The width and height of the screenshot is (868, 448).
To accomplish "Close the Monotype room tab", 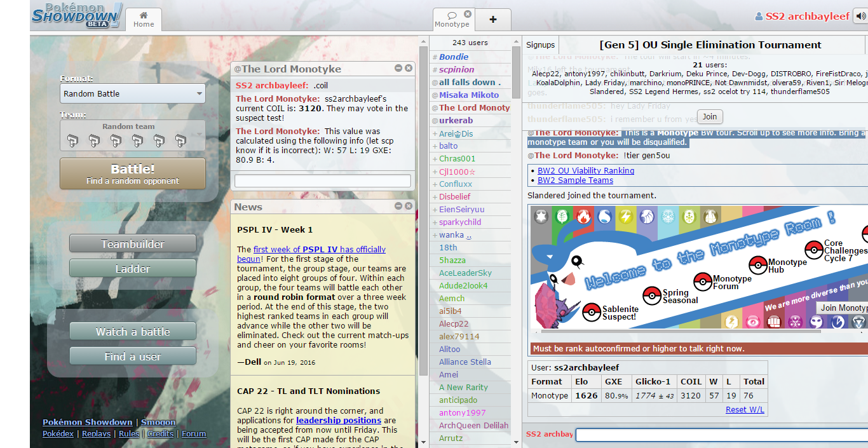I will pos(468,14).
